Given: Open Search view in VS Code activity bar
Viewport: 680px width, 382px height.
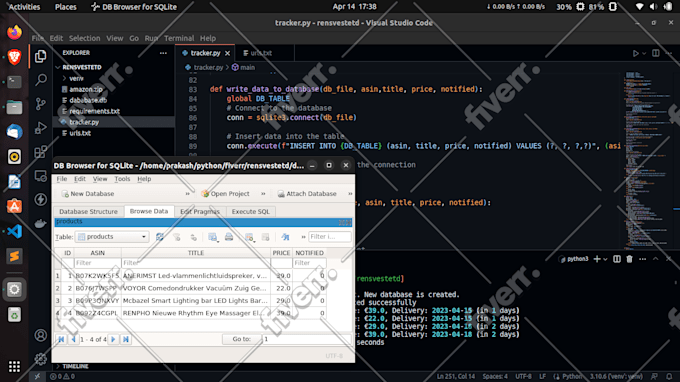Looking at the screenshot, I should pyautogui.click(x=41, y=80).
